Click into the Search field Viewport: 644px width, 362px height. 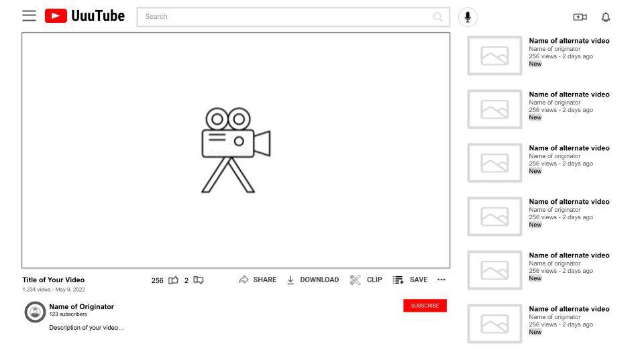293,17
